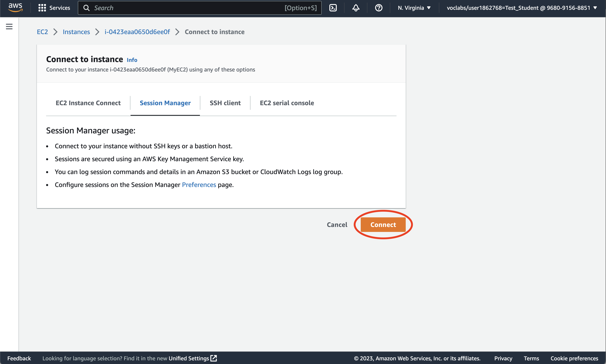Expand the left hamburger navigation menu

click(9, 27)
